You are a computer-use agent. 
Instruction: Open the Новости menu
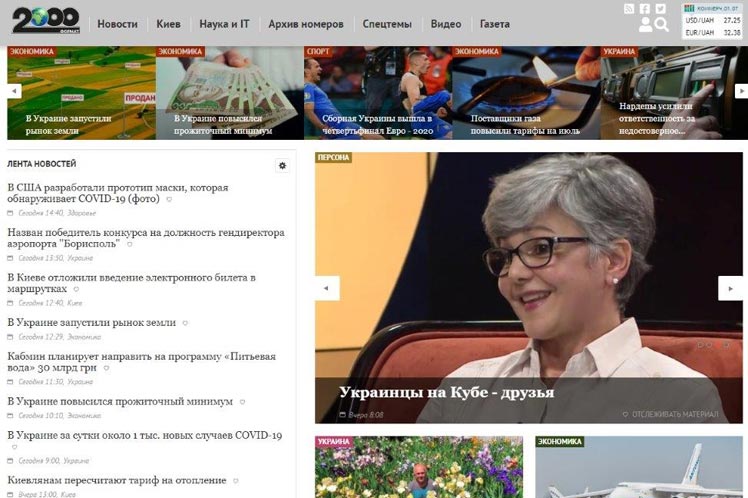(x=118, y=23)
